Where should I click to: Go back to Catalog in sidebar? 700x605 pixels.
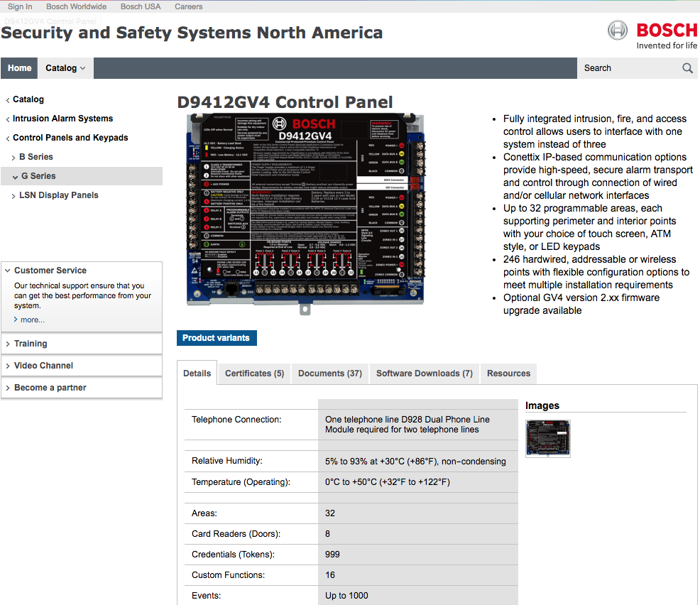pyautogui.click(x=28, y=99)
